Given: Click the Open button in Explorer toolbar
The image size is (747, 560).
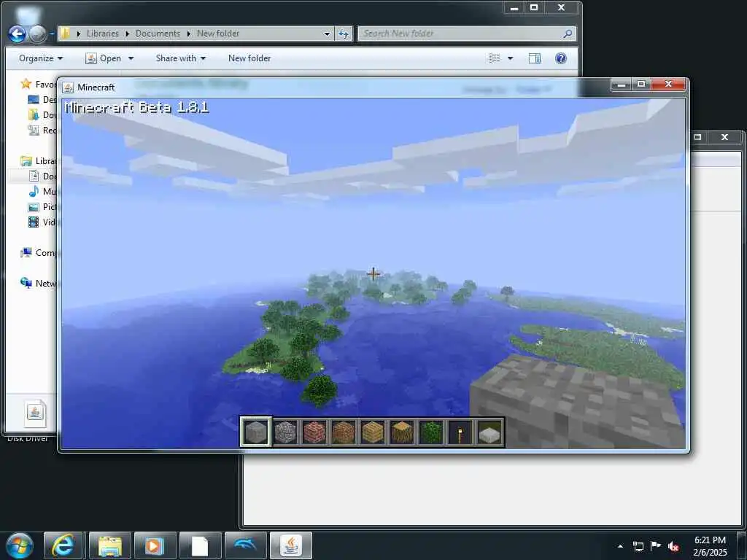Looking at the screenshot, I should [x=104, y=58].
